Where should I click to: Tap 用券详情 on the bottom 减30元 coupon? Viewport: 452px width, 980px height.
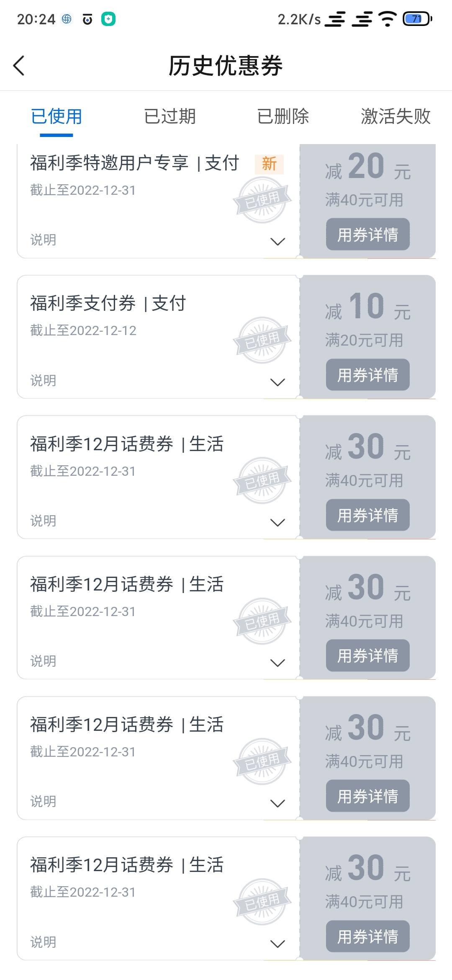(368, 936)
